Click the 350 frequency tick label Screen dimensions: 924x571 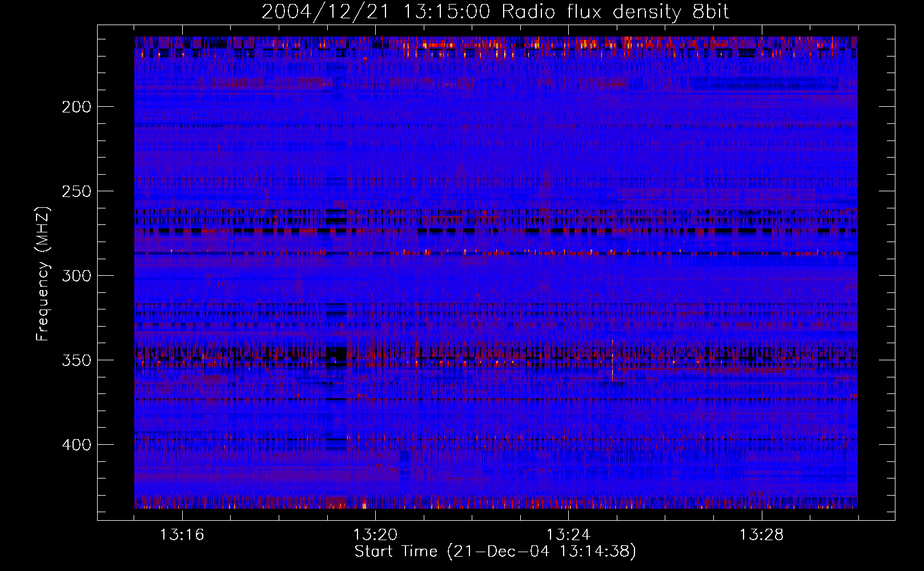[x=77, y=360]
